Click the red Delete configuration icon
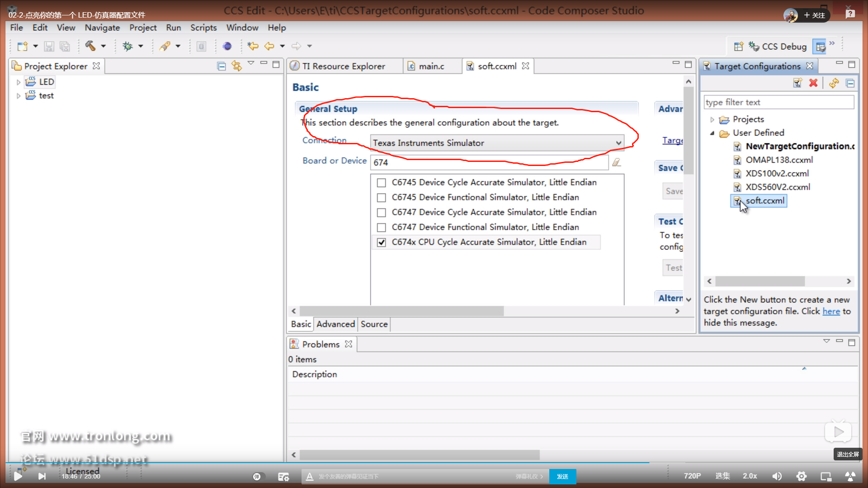Image resolution: width=868 pixels, height=488 pixels. click(x=813, y=83)
